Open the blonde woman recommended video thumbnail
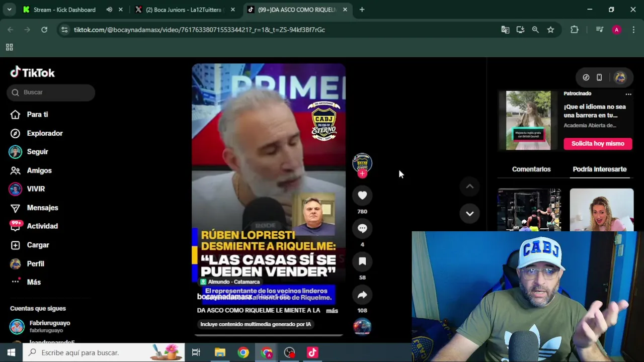Screen dimensions: 644x362 click(602, 210)
